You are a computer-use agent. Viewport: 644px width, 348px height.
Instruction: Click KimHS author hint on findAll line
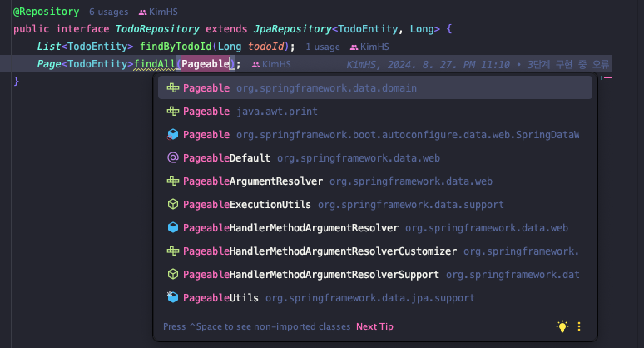click(x=271, y=64)
